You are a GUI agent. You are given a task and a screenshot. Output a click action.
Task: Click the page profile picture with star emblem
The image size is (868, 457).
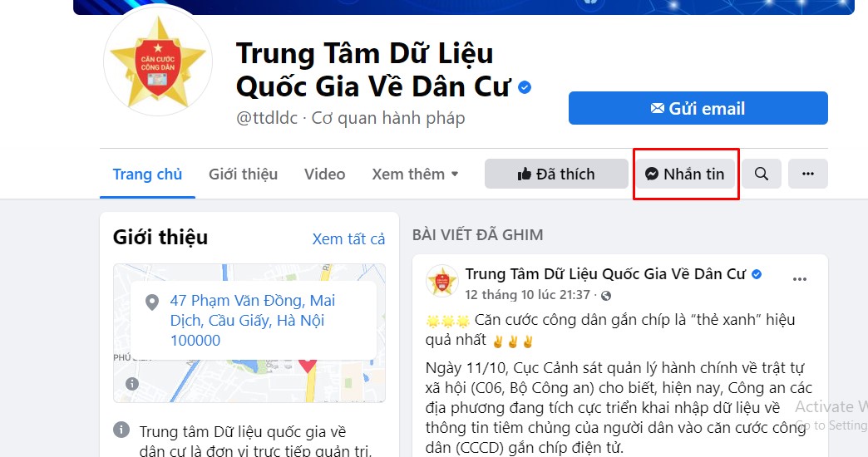click(x=158, y=62)
